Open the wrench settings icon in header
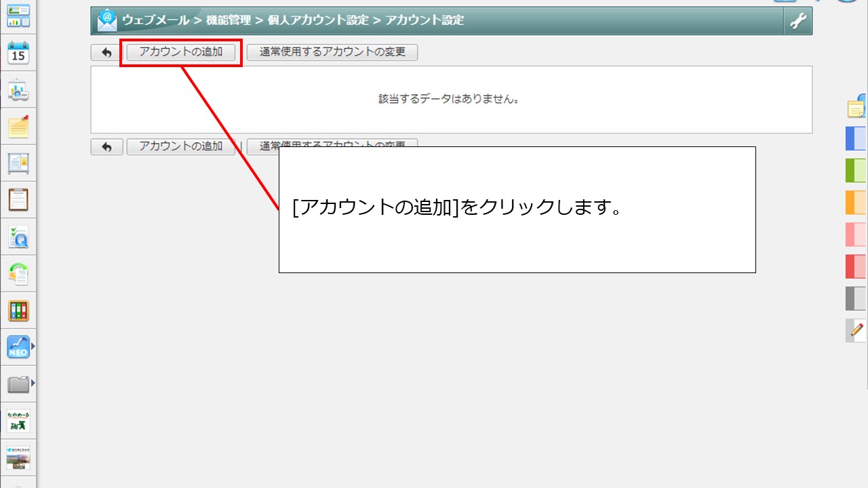 click(x=798, y=21)
